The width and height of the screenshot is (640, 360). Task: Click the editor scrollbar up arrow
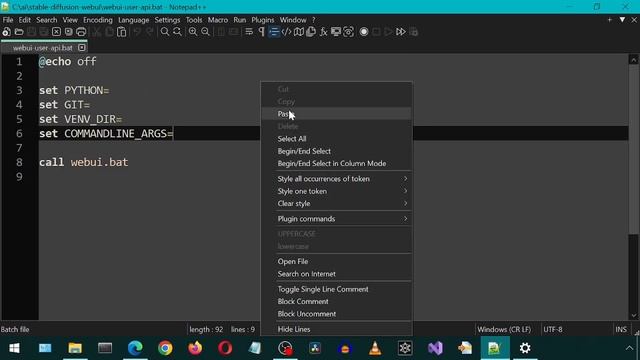[x=633, y=60]
